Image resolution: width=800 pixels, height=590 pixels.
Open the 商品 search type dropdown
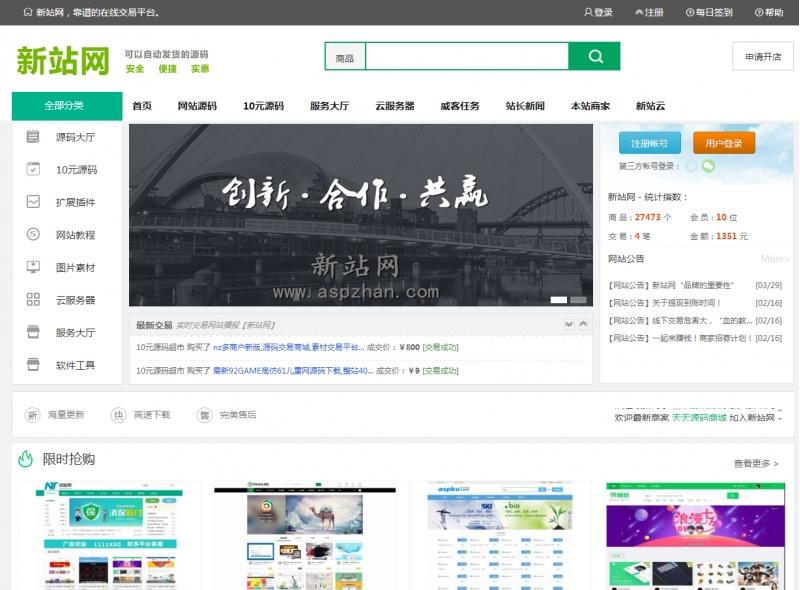(345, 58)
